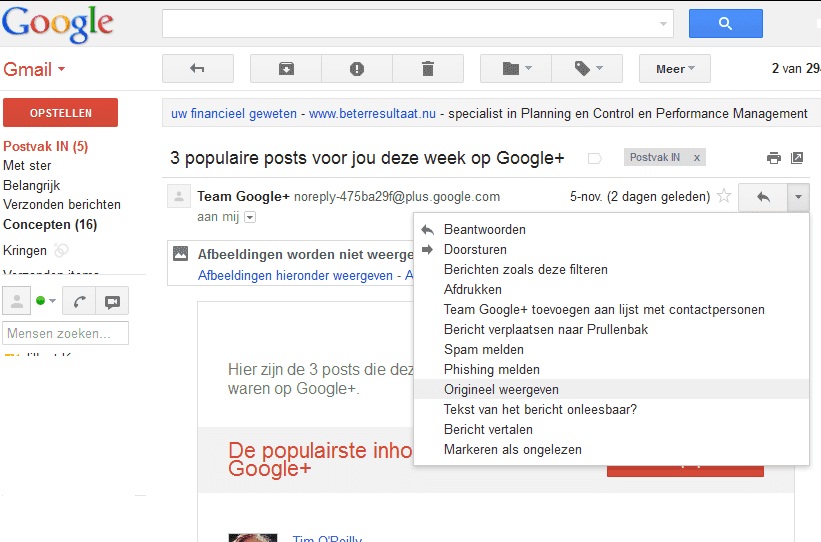
Task: Open the labels tag dropdown
Action: tap(587, 68)
